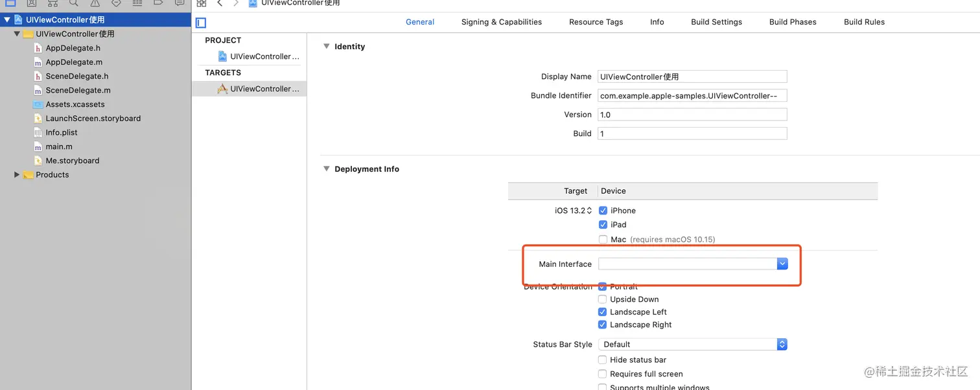Open the Build Settings tab
The width and height of the screenshot is (980, 390).
click(716, 22)
